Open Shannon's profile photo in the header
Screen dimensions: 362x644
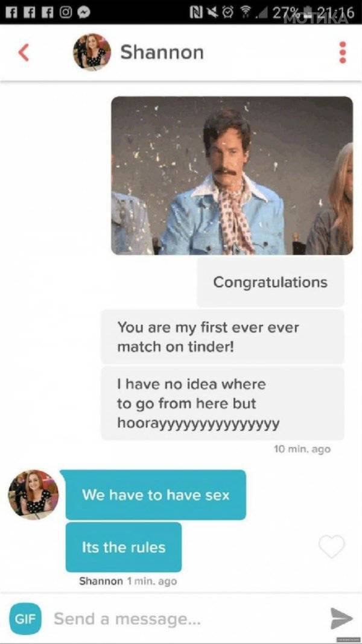tap(92, 52)
